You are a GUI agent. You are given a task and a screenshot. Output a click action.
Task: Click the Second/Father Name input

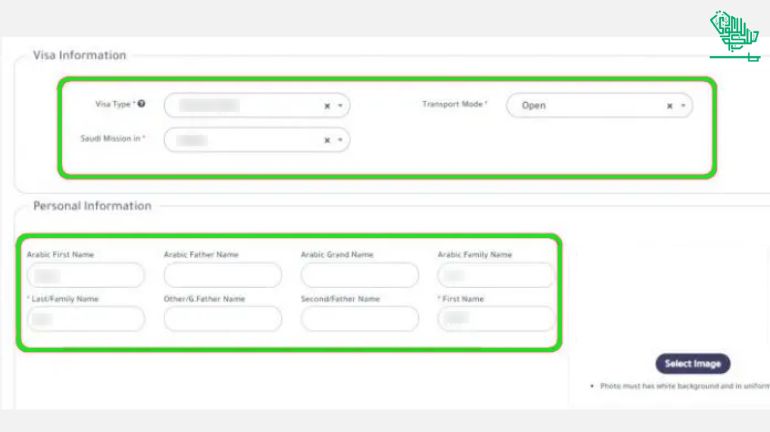(x=360, y=319)
